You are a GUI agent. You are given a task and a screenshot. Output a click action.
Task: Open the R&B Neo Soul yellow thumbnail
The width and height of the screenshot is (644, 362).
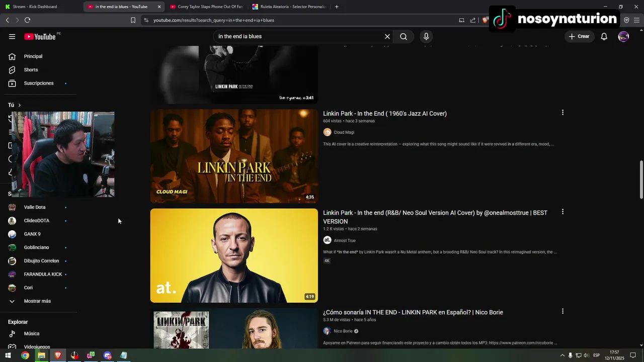click(234, 255)
